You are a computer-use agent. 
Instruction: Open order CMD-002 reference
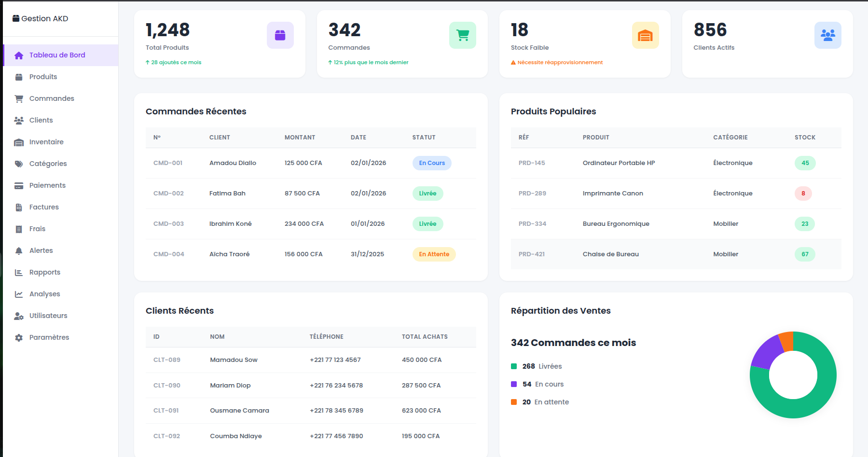tap(168, 194)
